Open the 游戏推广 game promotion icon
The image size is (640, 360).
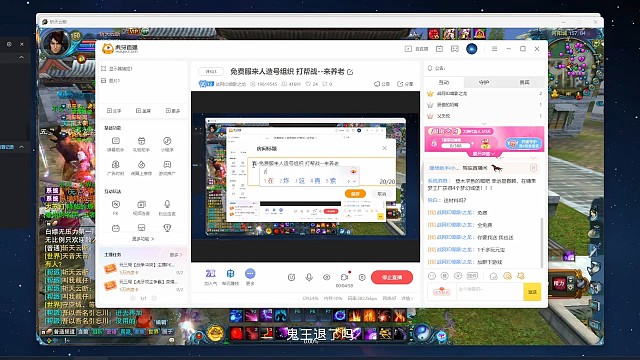(x=167, y=164)
